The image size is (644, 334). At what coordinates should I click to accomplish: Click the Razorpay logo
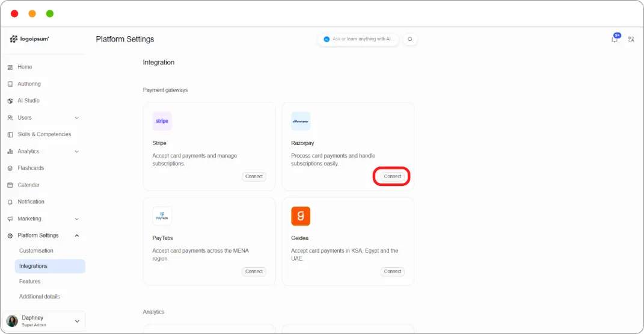(x=301, y=121)
